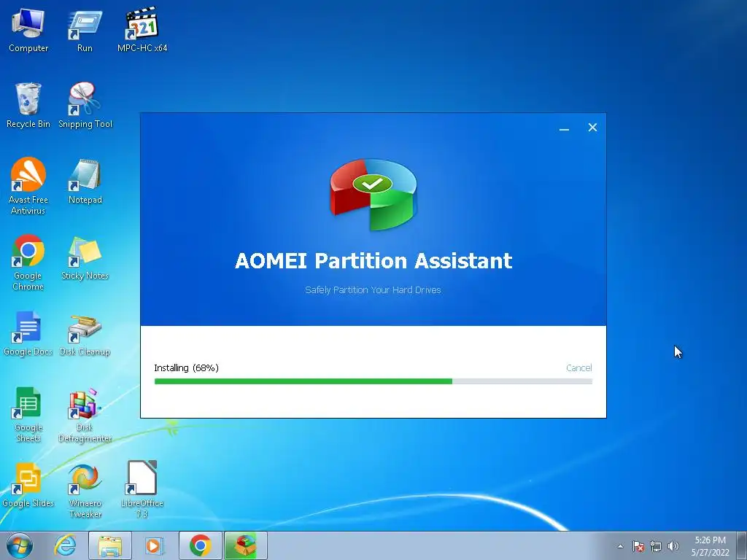Click the green installation progress bar
The image size is (747, 560).
pos(373,381)
